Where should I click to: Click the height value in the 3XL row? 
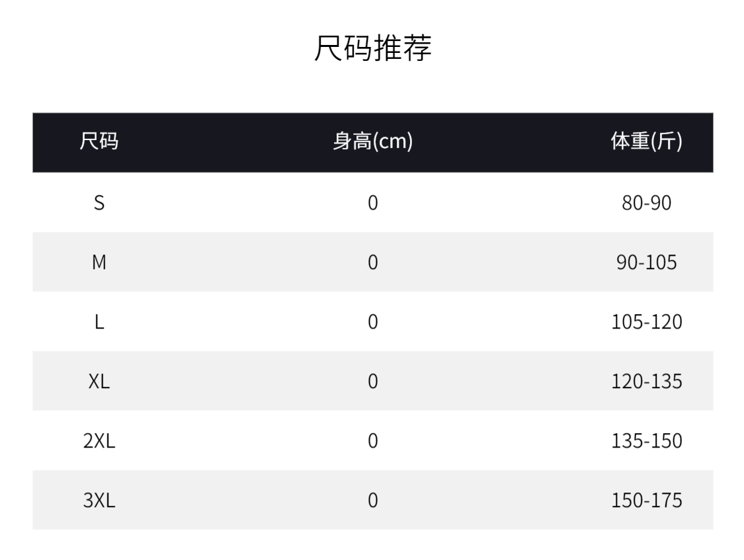(x=372, y=500)
